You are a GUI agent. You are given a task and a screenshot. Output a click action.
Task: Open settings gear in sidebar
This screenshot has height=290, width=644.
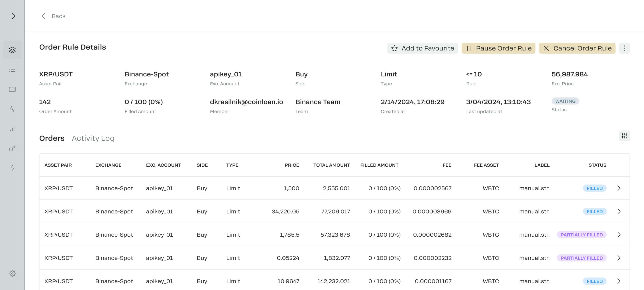12,273
